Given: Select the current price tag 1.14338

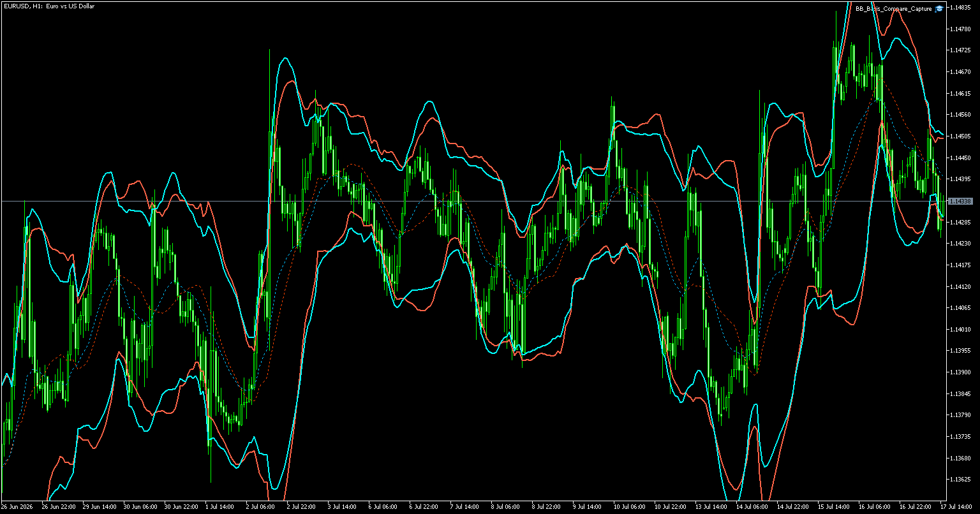Looking at the screenshot, I should point(961,201).
